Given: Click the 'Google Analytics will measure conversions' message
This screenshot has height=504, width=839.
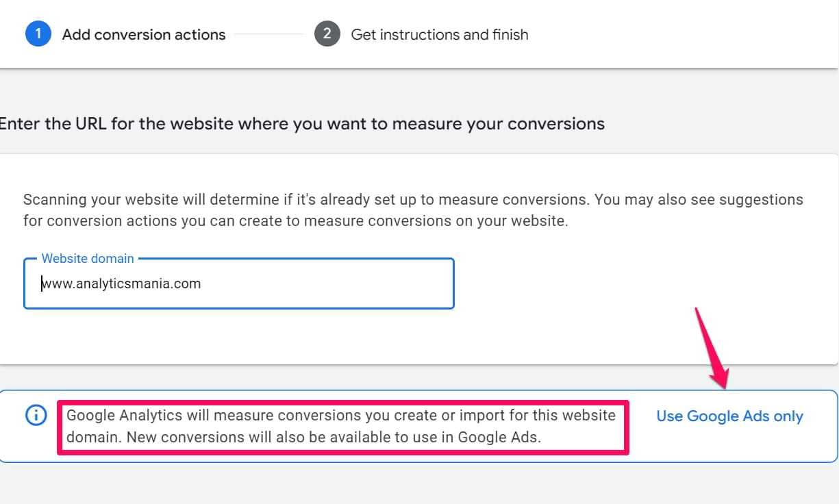Looking at the screenshot, I should click(x=341, y=416).
